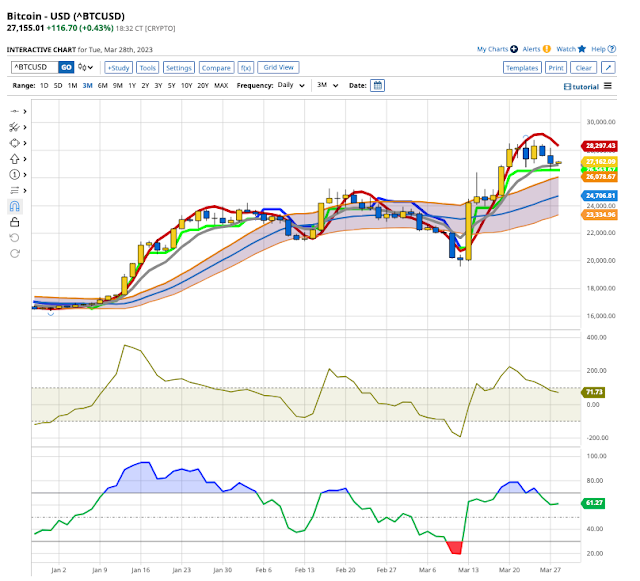This screenshot has height=581, width=640.
Task: Click the yellow 27,162.09 price label
Action: click(x=600, y=162)
